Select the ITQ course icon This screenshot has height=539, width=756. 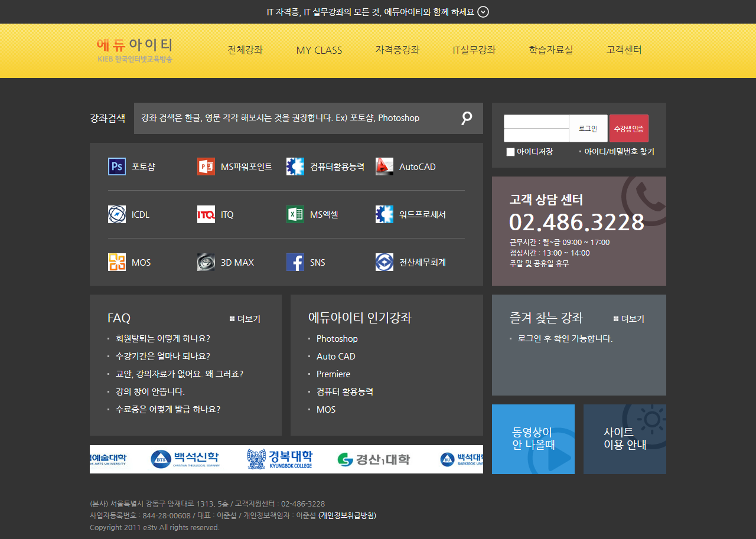tap(206, 214)
